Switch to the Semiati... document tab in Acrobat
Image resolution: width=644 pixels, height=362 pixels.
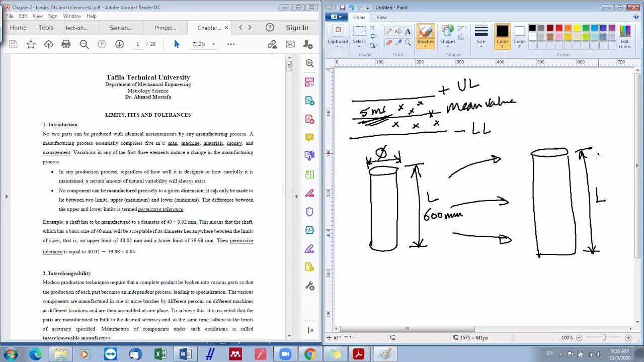[x=121, y=28]
